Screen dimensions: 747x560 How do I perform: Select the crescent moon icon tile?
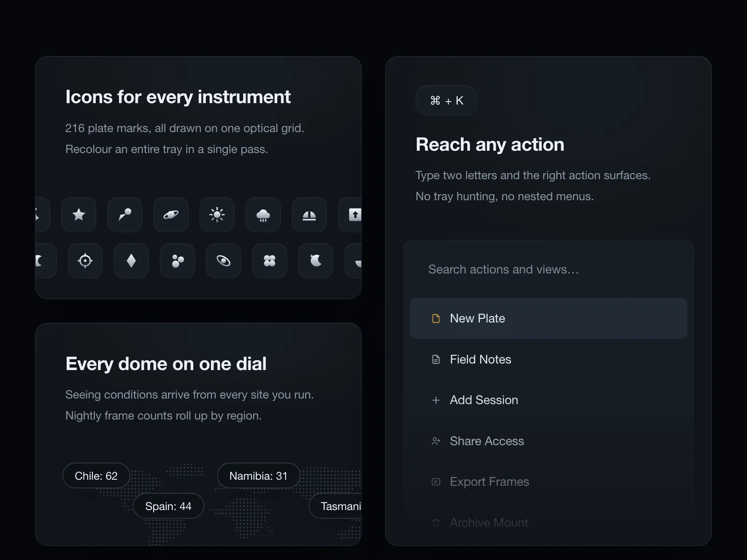point(316,261)
